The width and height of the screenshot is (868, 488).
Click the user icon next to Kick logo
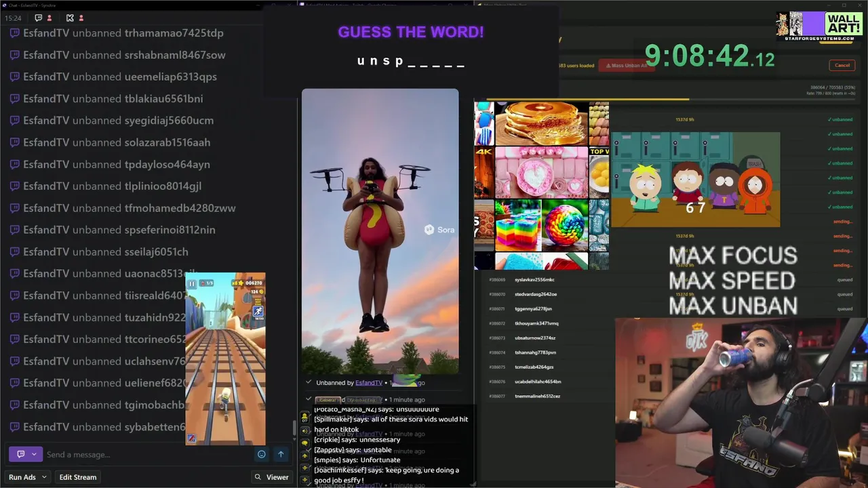tap(81, 18)
